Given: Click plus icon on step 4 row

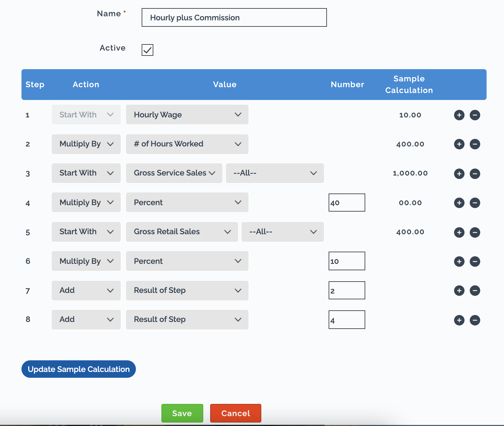Looking at the screenshot, I should [x=459, y=203].
